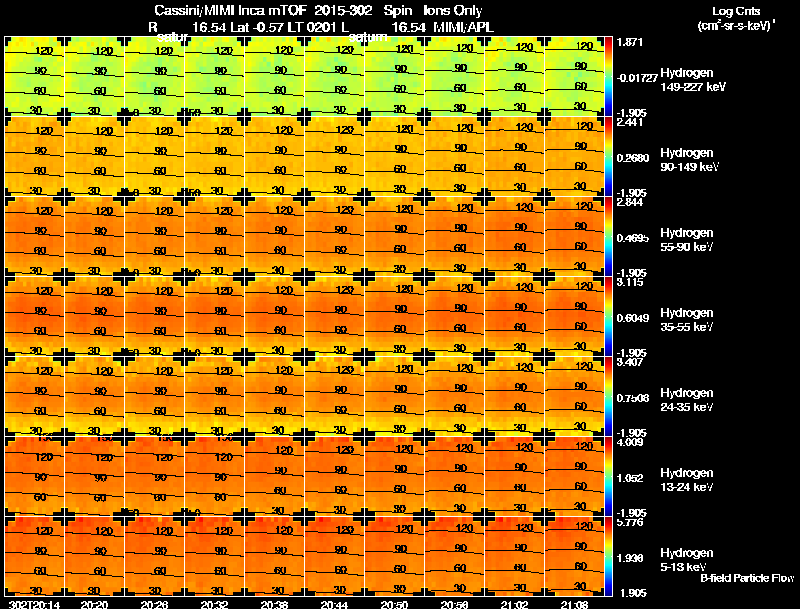This screenshot has height=609, width=800.
Task: Open the 35-55 keV panel at 20:44
Action: (x=334, y=317)
